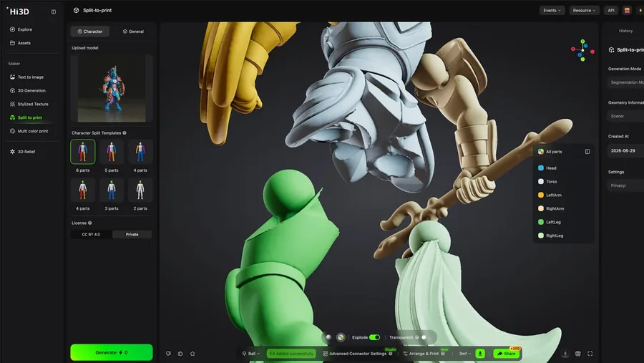Show Character Split Templates help info
Screen dimensions: 644x363
pyautogui.click(x=125, y=132)
